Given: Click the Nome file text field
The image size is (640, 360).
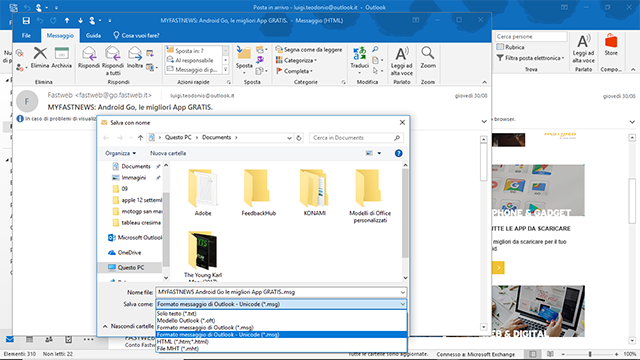Looking at the screenshot, I should click(x=278, y=292).
